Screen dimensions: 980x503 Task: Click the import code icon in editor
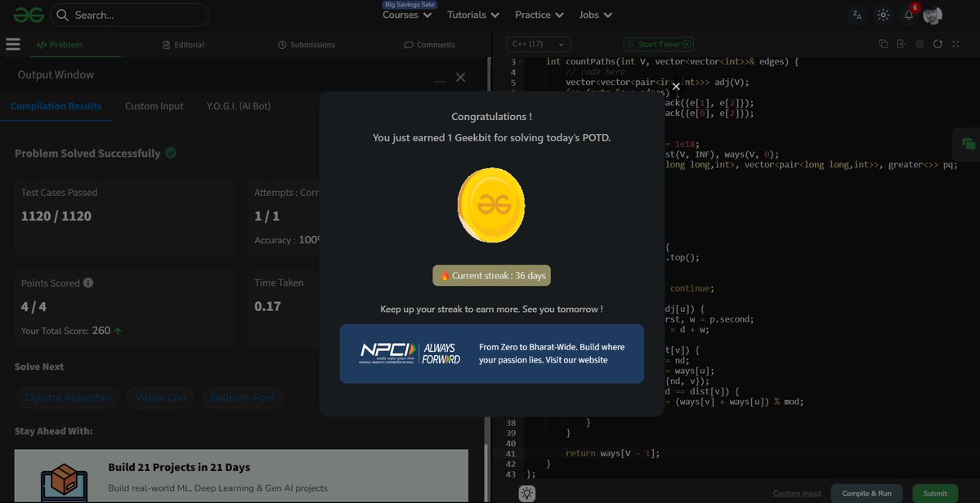coord(901,43)
